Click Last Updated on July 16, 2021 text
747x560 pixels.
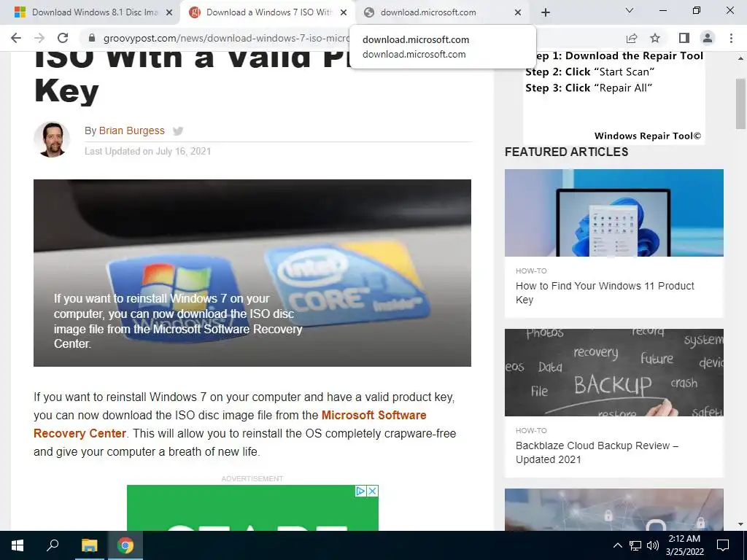pyautogui.click(x=147, y=152)
